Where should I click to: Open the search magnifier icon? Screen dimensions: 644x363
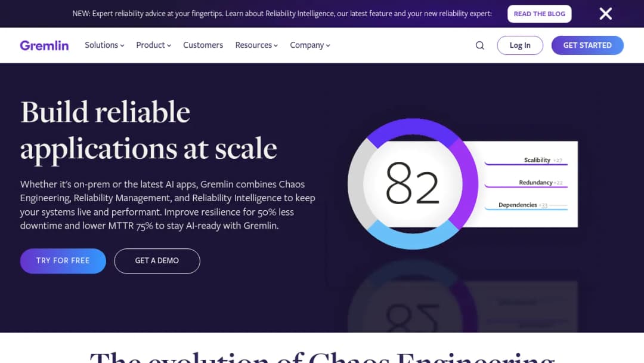pos(479,45)
